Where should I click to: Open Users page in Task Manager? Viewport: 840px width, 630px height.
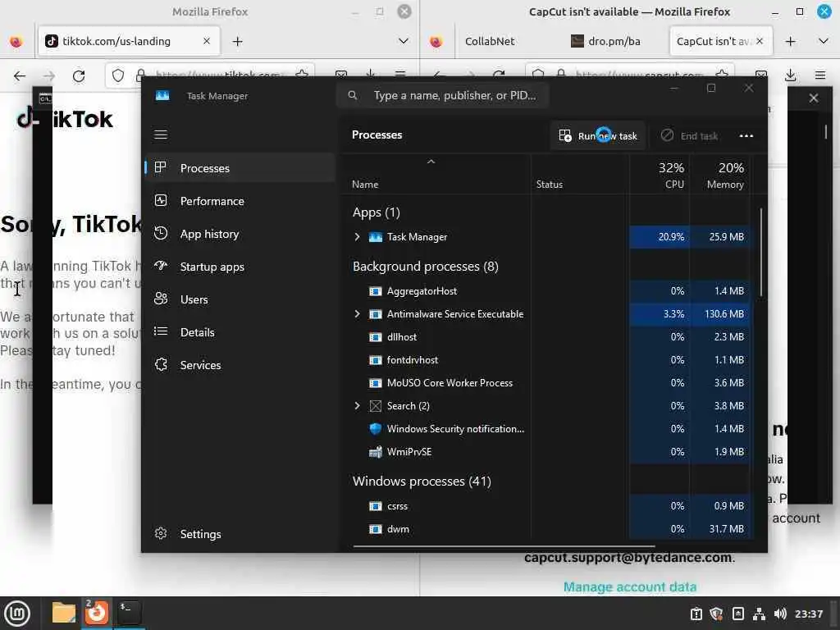click(x=240, y=299)
